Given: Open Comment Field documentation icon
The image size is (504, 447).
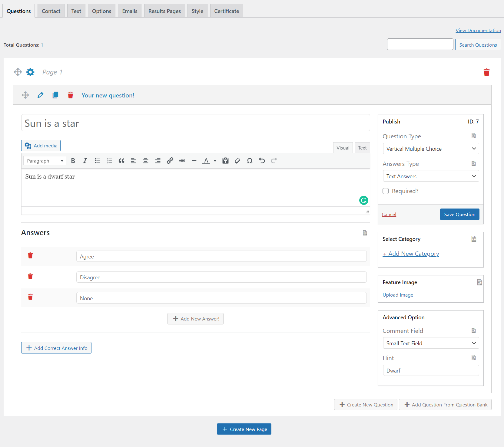Looking at the screenshot, I should point(474,330).
